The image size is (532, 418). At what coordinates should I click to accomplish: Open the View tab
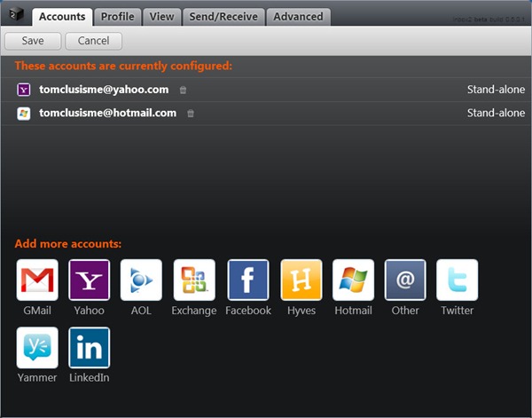(162, 17)
